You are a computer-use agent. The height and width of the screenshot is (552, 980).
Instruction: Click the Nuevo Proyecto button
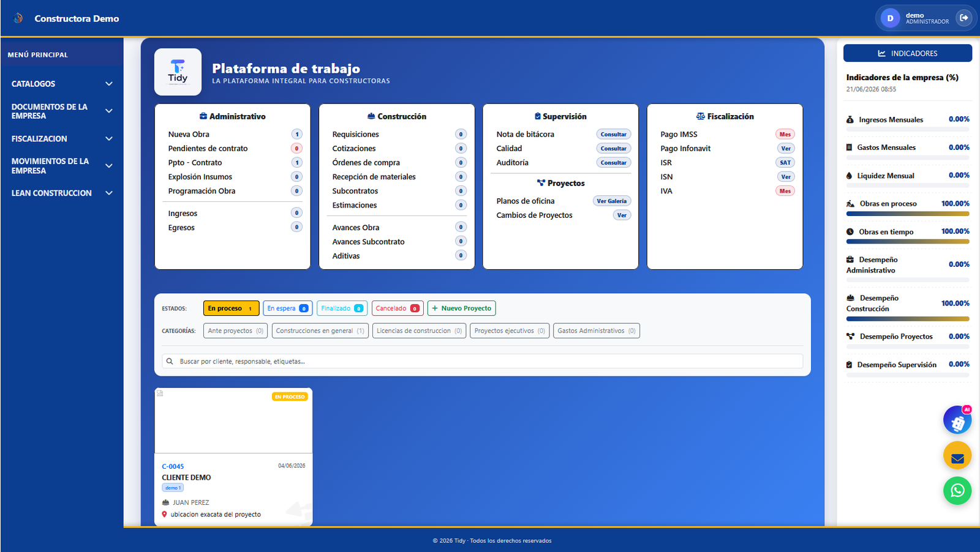461,308
